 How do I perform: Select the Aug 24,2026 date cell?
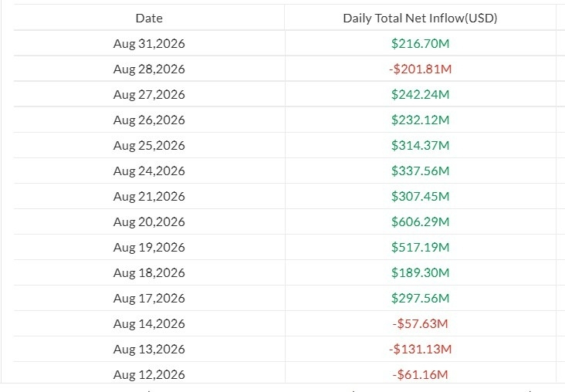pos(149,171)
